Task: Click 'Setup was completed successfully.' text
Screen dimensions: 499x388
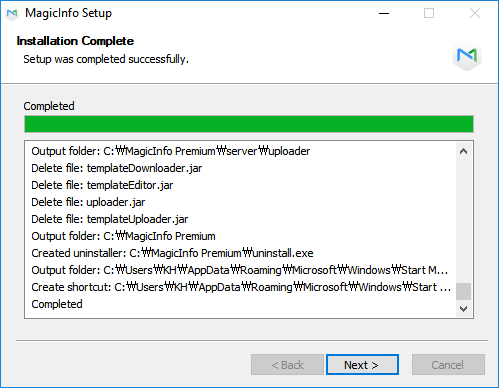Action: (106, 59)
